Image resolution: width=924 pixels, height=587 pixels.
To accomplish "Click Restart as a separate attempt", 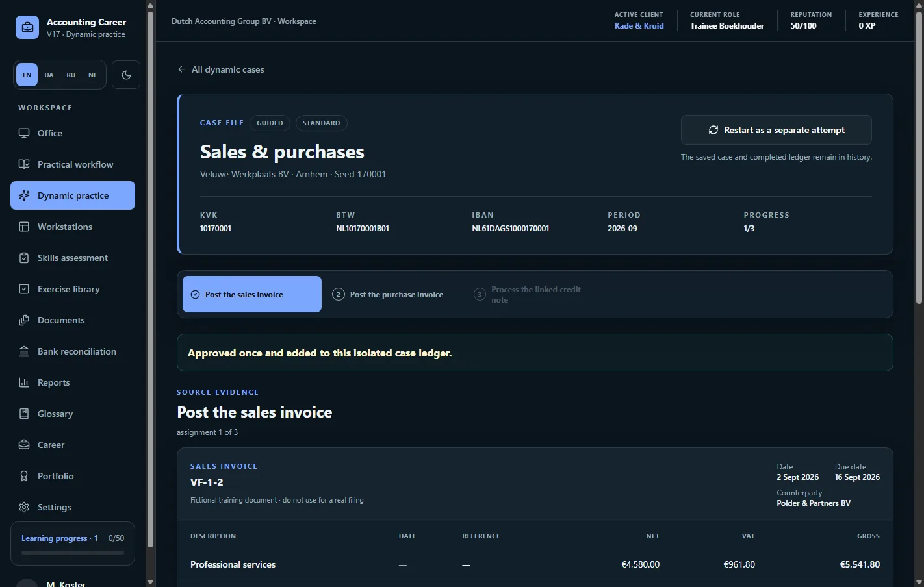I will (776, 130).
